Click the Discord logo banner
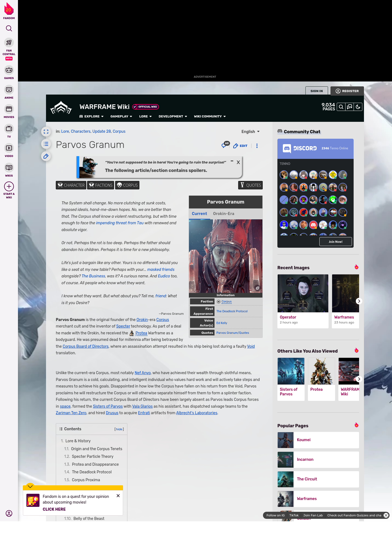Image resolution: width=392 pixels, height=545 pixels. [x=300, y=148]
